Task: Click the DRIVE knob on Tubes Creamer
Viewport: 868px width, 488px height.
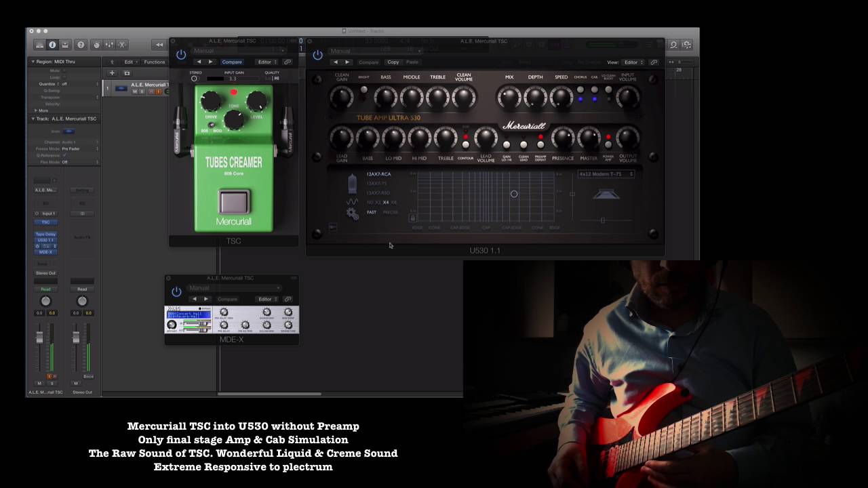Action: pyautogui.click(x=211, y=102)
